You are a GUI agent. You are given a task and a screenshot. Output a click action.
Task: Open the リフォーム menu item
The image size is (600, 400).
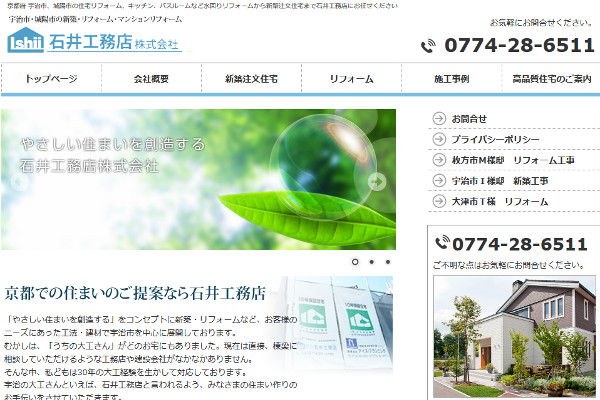pos(352,78)
